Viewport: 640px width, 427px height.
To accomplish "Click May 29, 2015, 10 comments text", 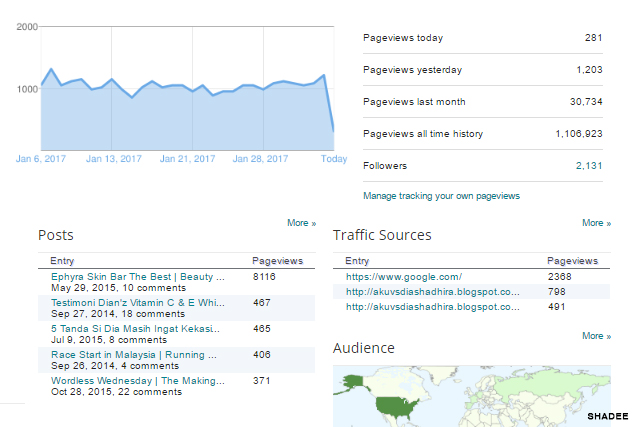I will pos(118,288).
